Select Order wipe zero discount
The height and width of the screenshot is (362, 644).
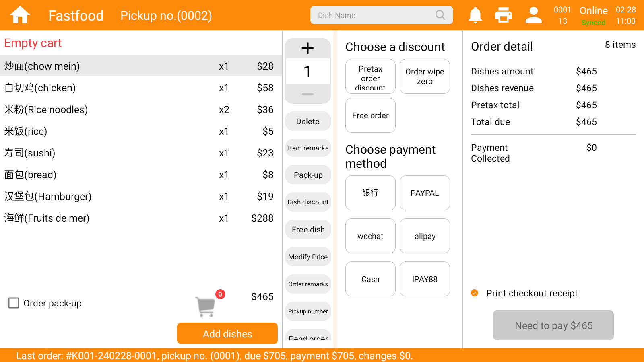[425, 76]
